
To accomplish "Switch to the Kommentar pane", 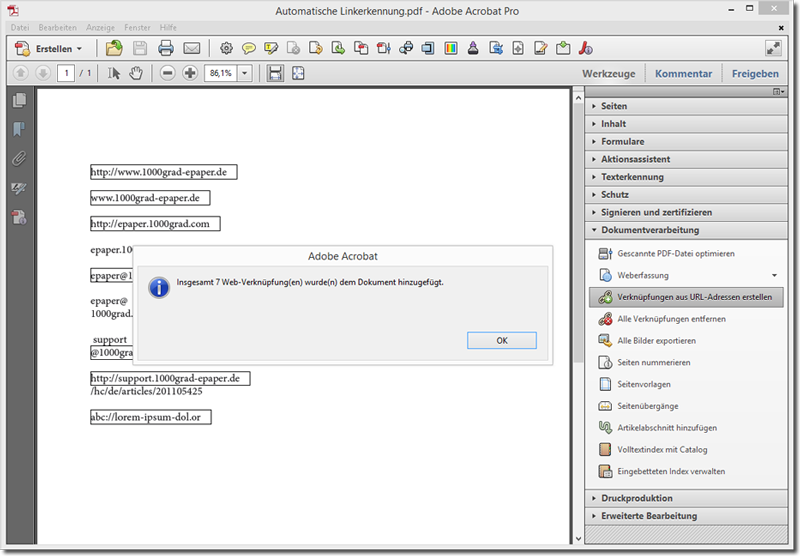I will tap(683, 73).
